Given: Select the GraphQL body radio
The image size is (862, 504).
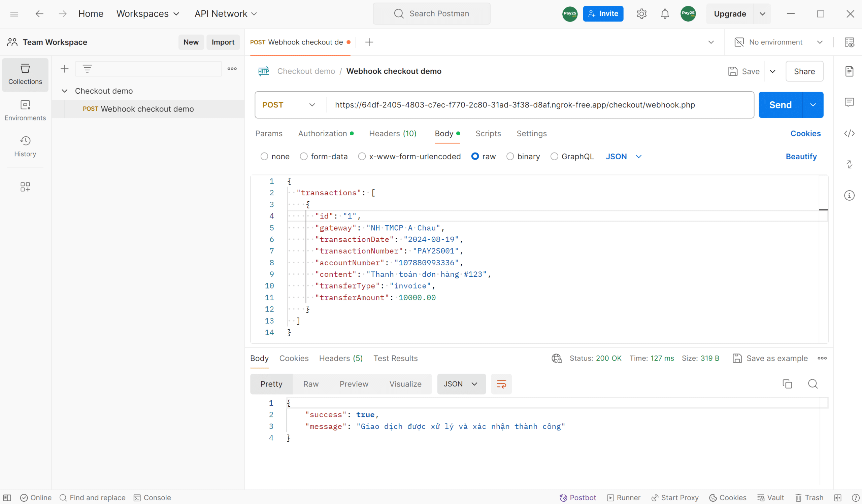Looking at the screenshot, I should point(554,156).
